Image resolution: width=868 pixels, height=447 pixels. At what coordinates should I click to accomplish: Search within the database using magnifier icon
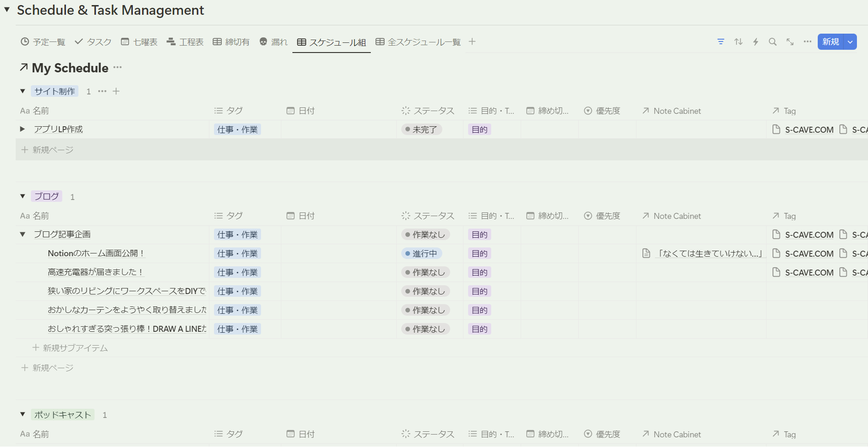(x=773, y=41)
